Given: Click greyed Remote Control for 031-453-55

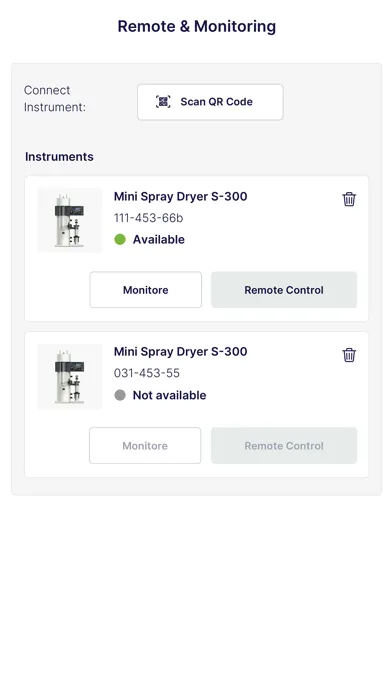Looking at the screenshot, I should coord(284,446).
